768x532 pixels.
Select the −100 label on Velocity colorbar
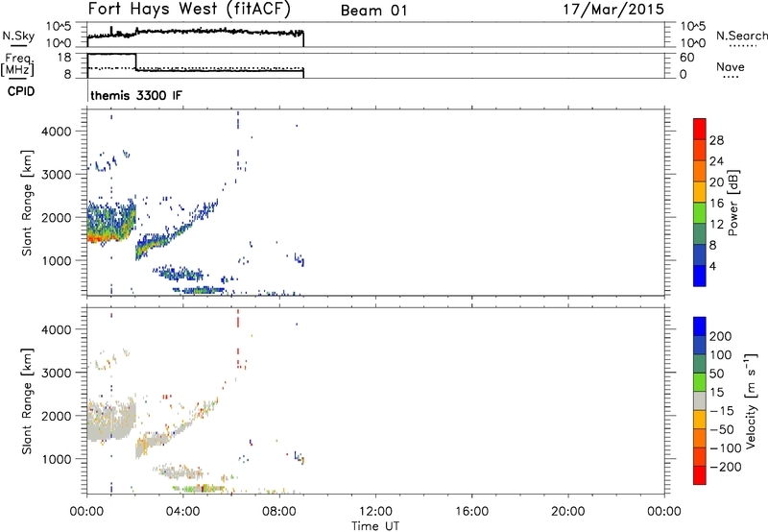pos(726,447)
